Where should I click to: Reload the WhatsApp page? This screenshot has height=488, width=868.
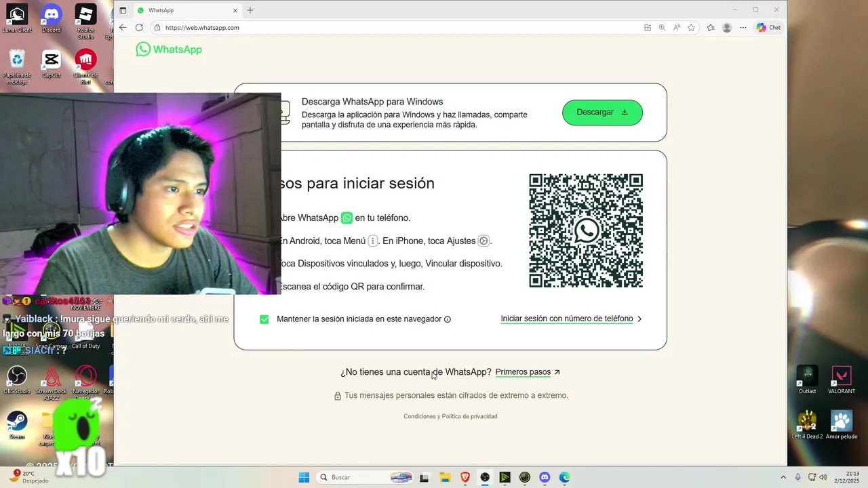click(x=139, y=28)
